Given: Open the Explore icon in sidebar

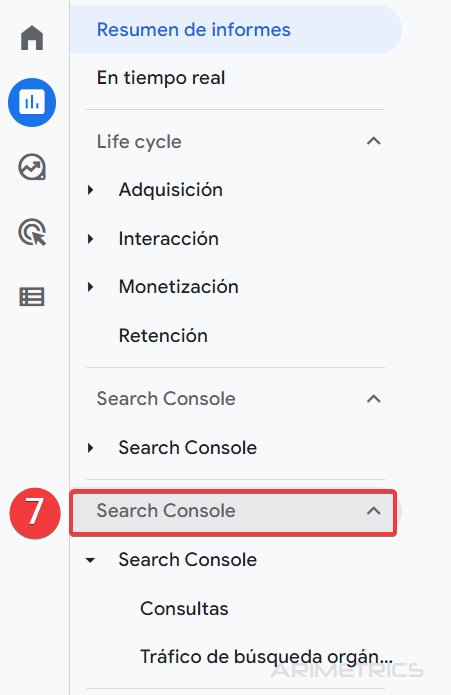Looking at the screenshot, I should coord(32,167).
